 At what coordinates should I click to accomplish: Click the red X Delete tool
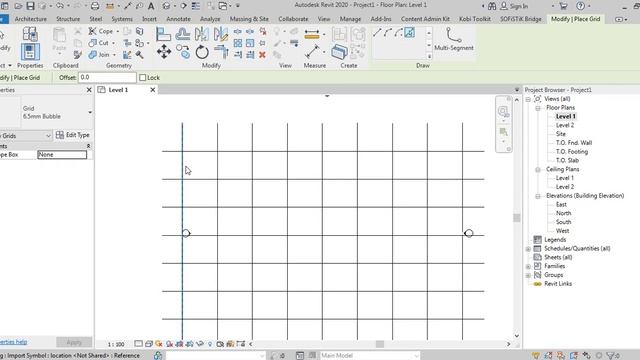pos(262,55)
